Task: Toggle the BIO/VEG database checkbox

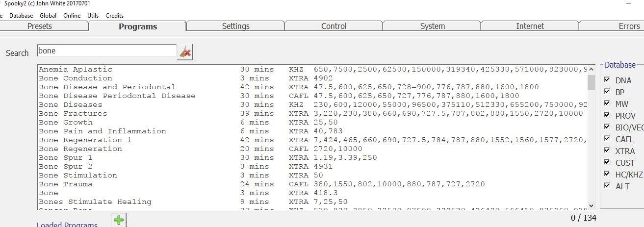Action: (x=607, y=127)
